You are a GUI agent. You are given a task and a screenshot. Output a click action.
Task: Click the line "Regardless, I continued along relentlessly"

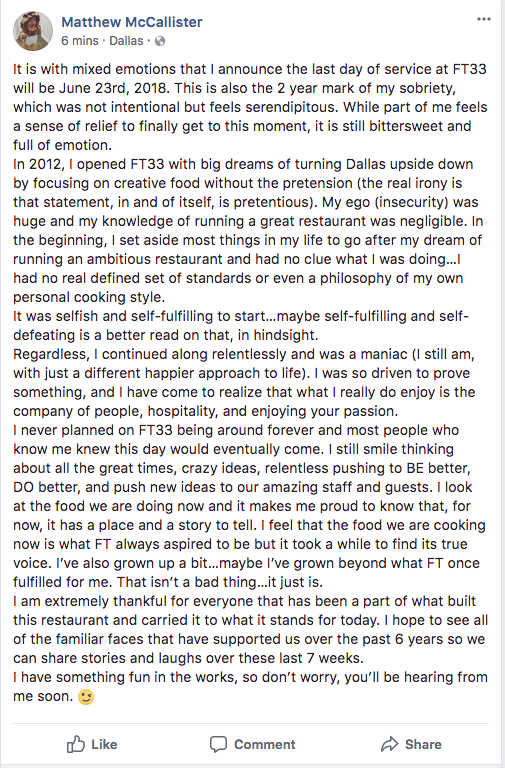[244, 354]
